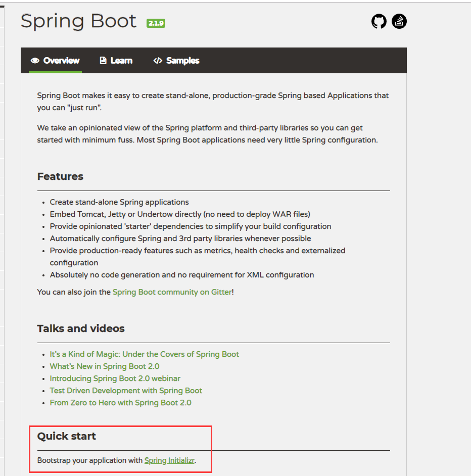Switch to the Overview tab
Screen dimensions: 471x476
tap(55, 61)
